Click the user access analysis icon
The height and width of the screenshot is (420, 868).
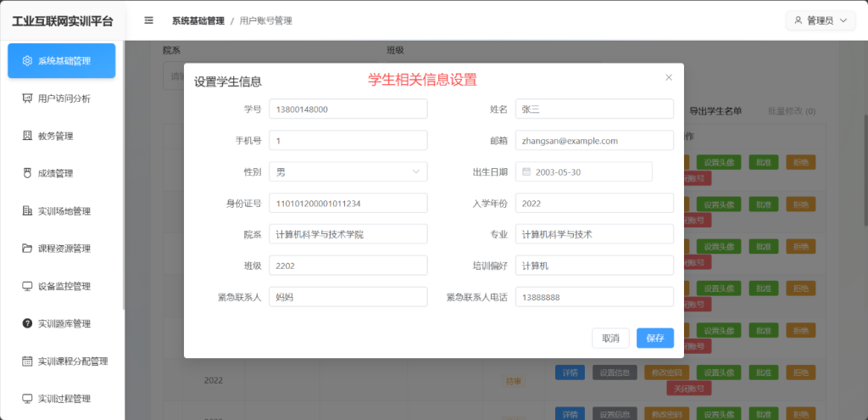[x=27, y=98]
